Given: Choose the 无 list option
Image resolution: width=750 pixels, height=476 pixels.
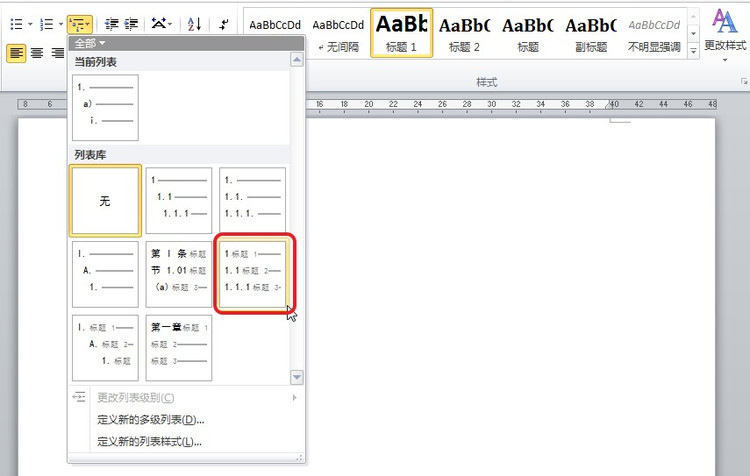Looking at the screenshot, I should (105, 201).
